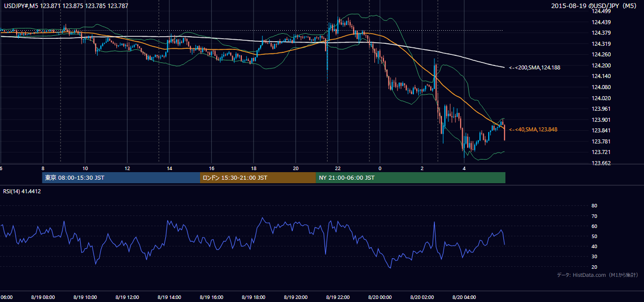Image resolution: width=644 pixels, height=302 pixels.
Task: Click price axis label 124.319
Action: coord(601,44)
